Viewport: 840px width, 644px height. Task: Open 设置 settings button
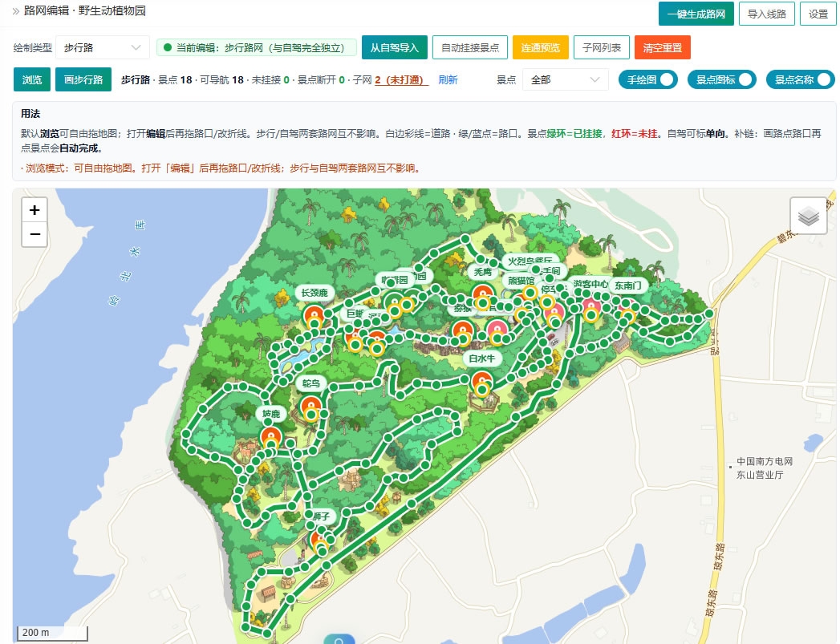tap(818, 14)
